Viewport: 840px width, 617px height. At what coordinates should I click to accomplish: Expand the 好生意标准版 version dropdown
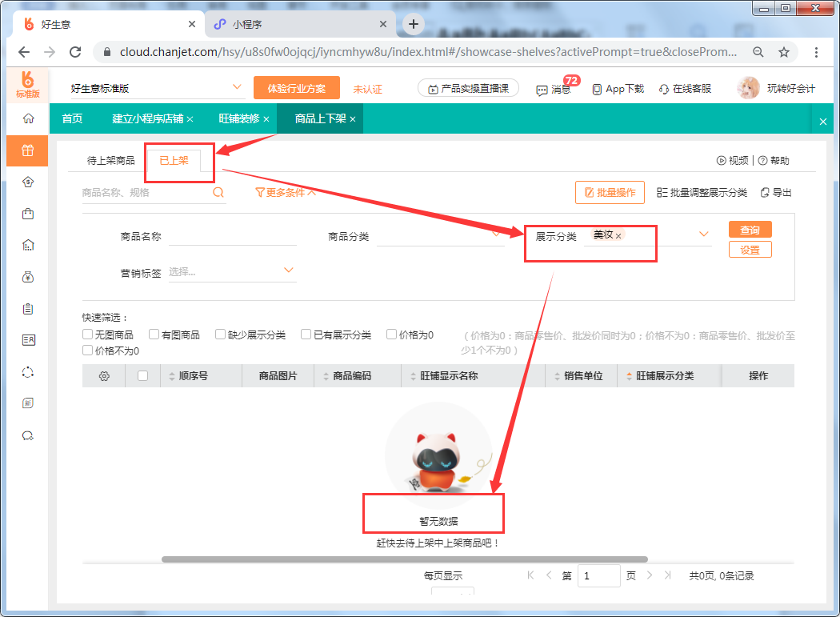237,87
